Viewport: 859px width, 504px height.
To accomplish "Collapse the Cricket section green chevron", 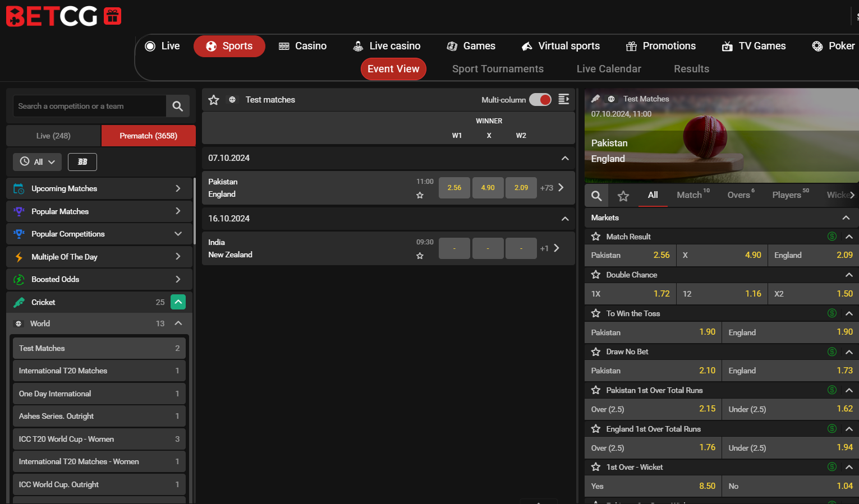I will 178,302.
